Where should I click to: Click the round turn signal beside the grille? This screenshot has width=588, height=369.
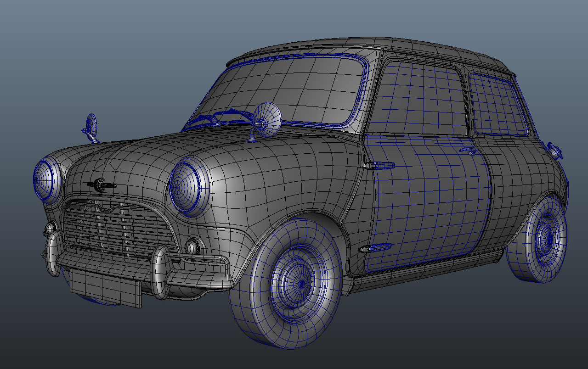click(x=193, y=246)
